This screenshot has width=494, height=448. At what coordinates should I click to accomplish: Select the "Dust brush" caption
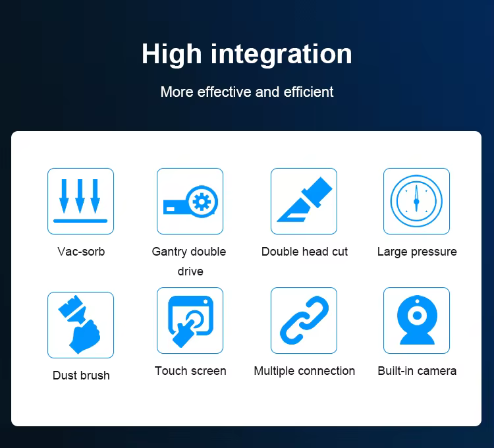(81, 376)
